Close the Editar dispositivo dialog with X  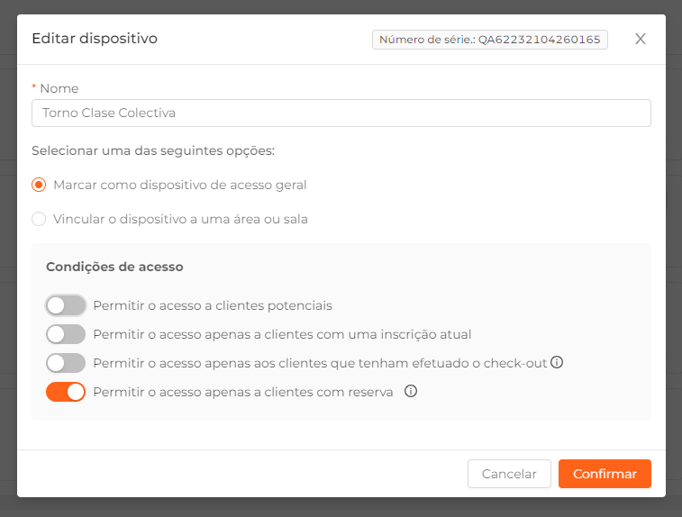click(640, 39)
